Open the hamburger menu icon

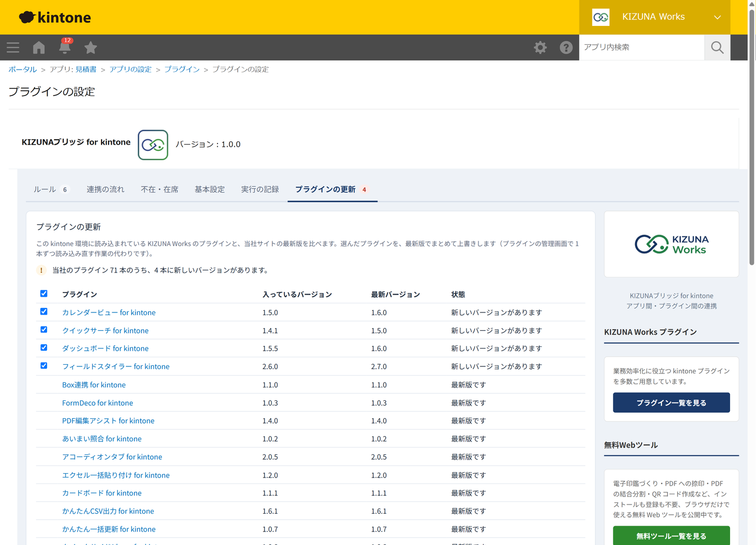pos(13,47)
